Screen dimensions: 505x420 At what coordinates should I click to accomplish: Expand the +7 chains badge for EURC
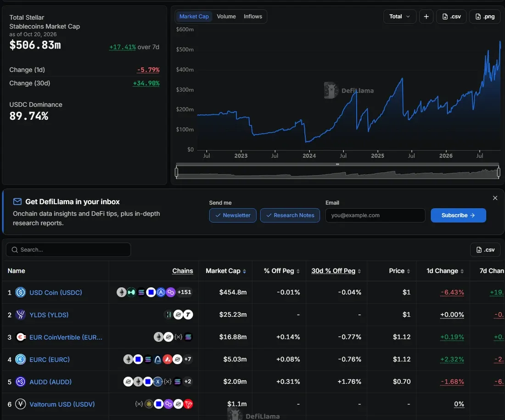click(x=188, y=359)
